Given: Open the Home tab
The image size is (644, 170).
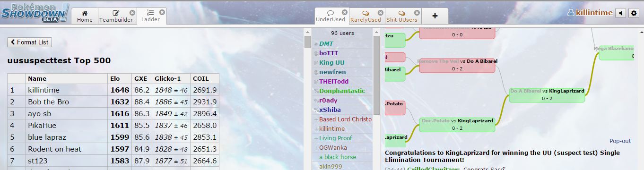Looking at the screenshot, I should click(85, 16).
